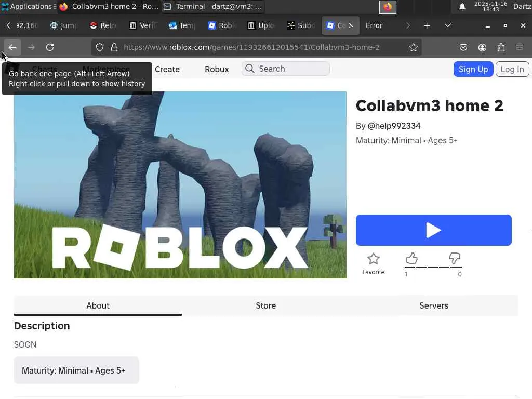Image resolution: width=532 pixels, height=399 pixels.
Task: Open the system notifications bell
Action: tap(462, 7)
